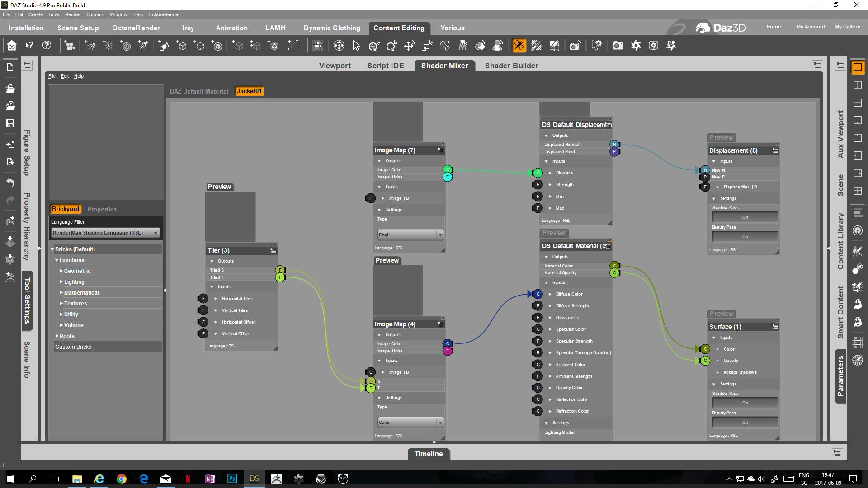Click the highlighted orange Joint Editor tool
The height and width of the screenshot is (488, 868).
[x=519, y=46]
